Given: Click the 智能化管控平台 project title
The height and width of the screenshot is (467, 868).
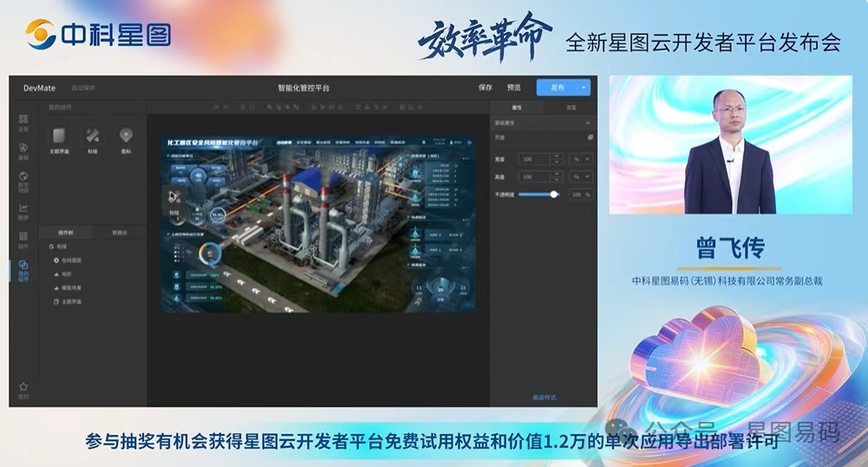Looking at the screenshot, I should (303, 88).
